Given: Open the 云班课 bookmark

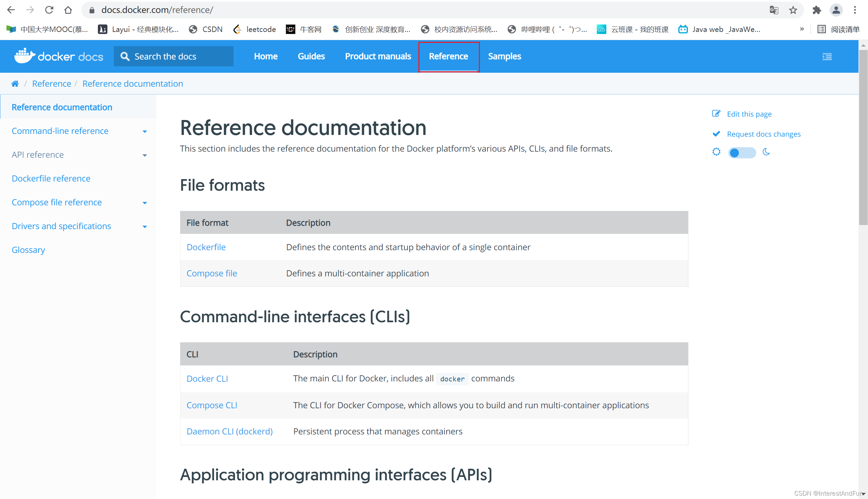Looking at the screenshot, I should (632, 30).
